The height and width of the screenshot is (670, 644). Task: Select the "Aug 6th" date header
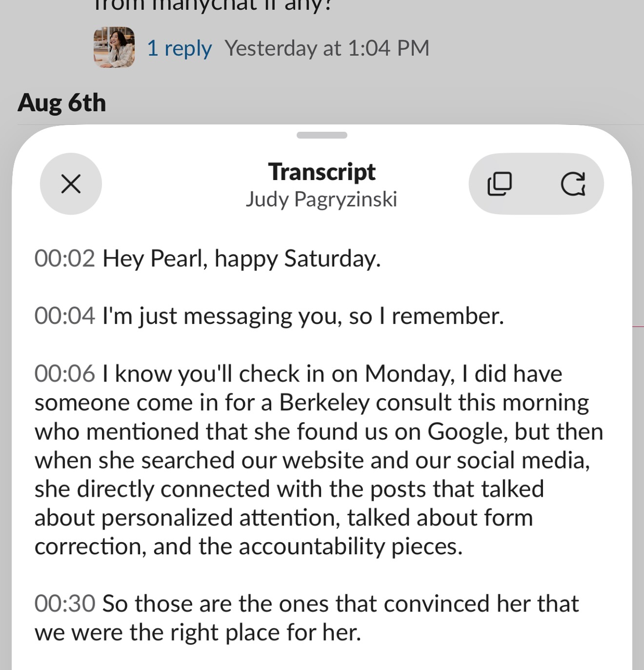point(62,103)
